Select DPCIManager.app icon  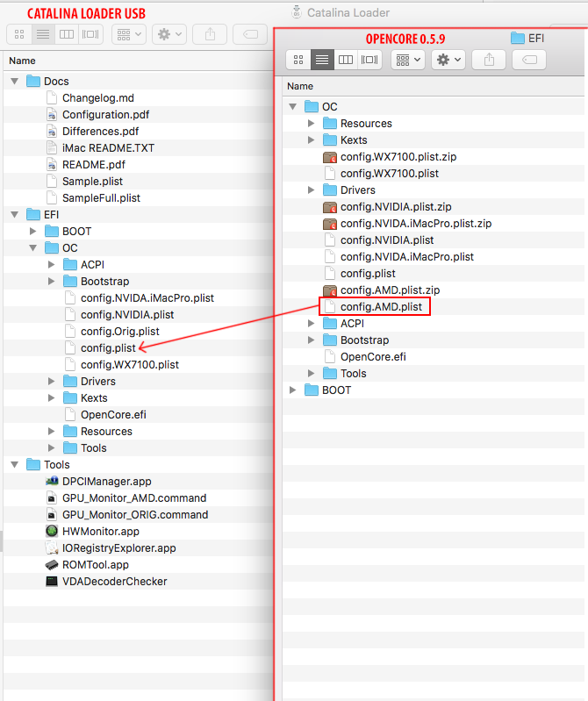(52, 481)
